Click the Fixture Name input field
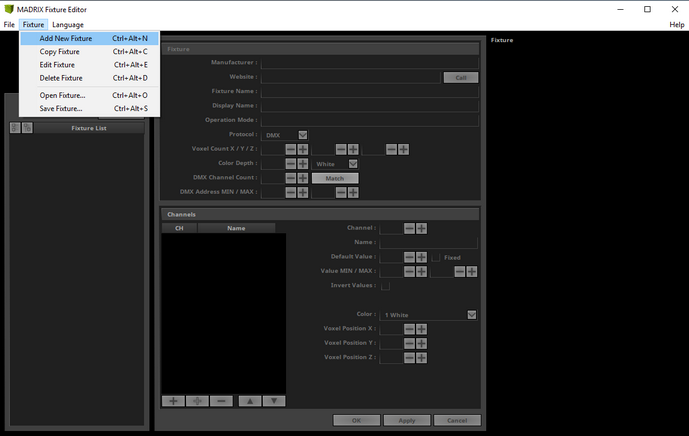 pos(370,92)
